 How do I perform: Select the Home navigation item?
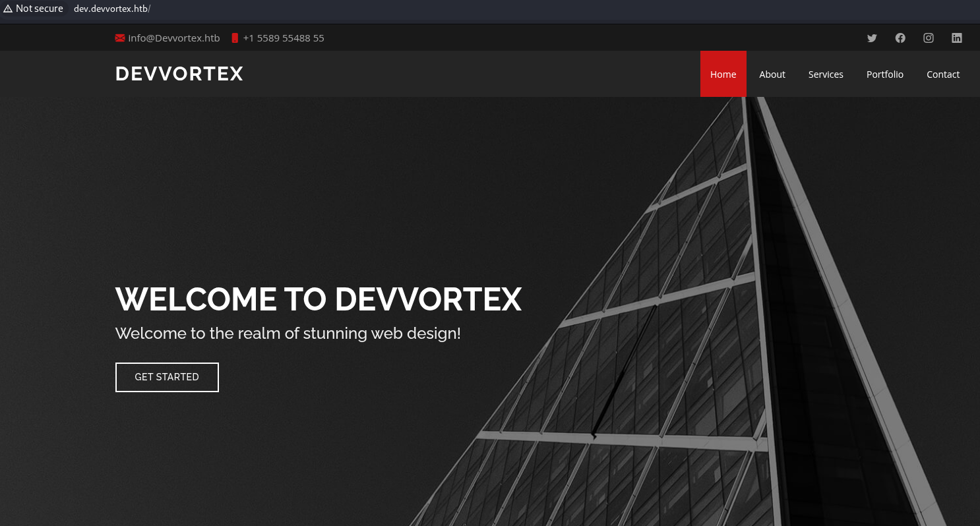[723, 74]
